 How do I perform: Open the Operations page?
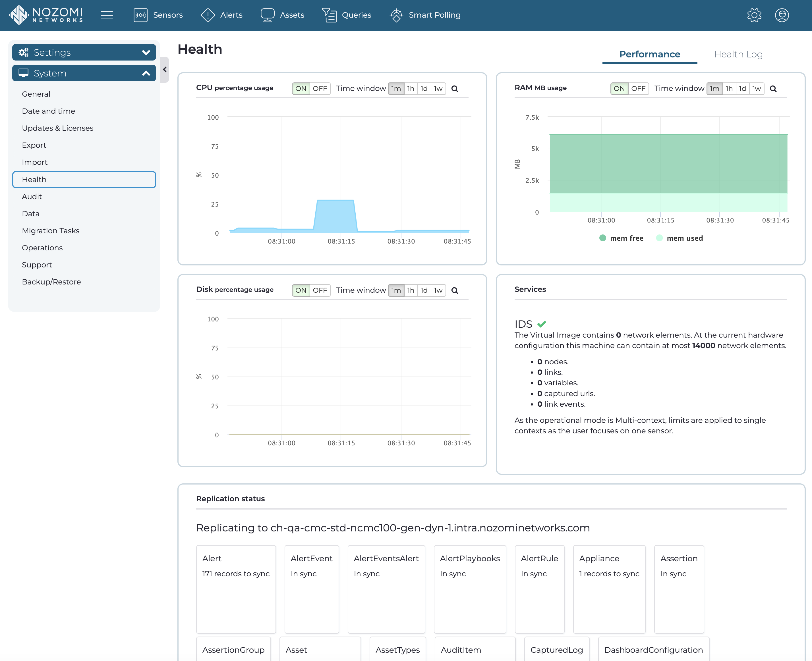pos(42,248)
